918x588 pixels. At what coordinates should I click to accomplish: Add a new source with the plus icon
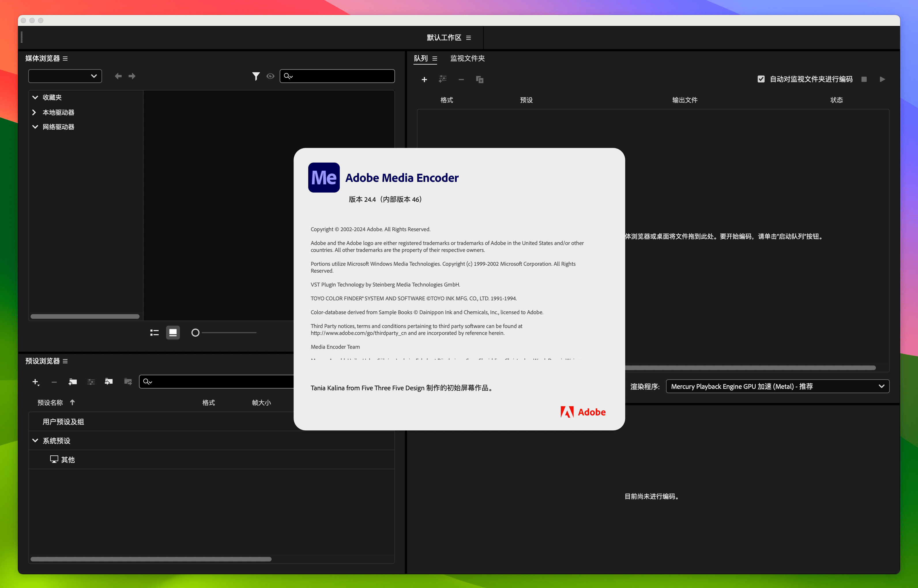pyautogui.click(x=425, y=80)
